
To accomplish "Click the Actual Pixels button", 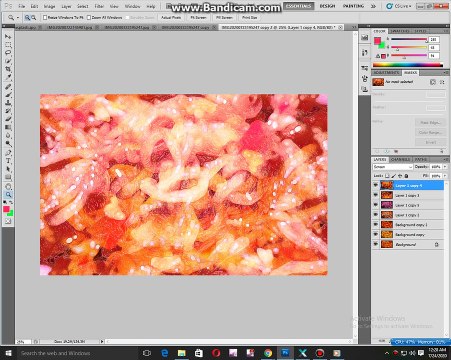I will (171, 17).
